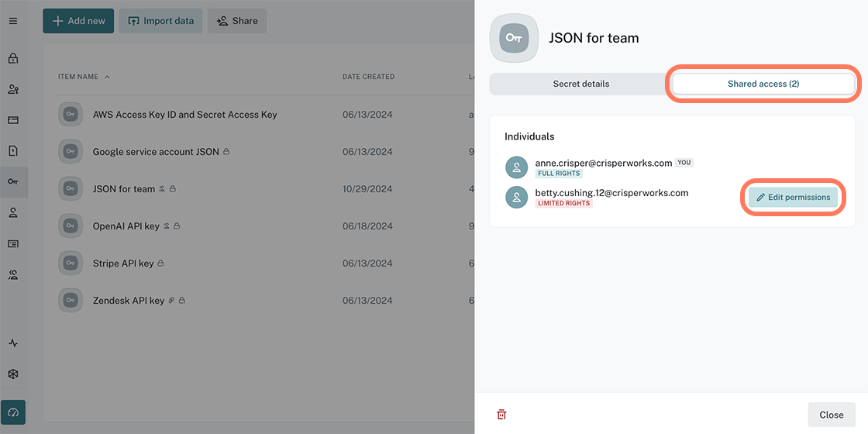868x434 pixels.
Task: Click the Personal Info person sidebar icon
Action: coord(13,213)
